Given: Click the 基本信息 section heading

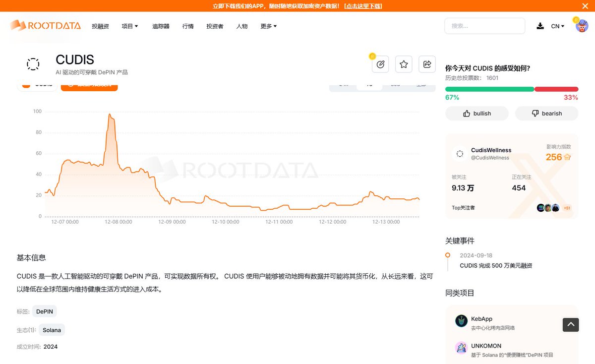Looking at the screenshot, I should (31, 258).
